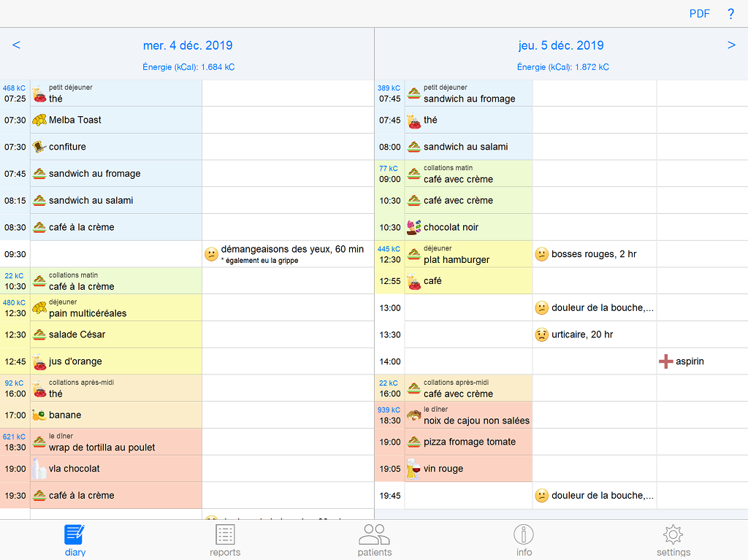Click the banane fruit icon

pyautogui.click(x=39, y=415)
